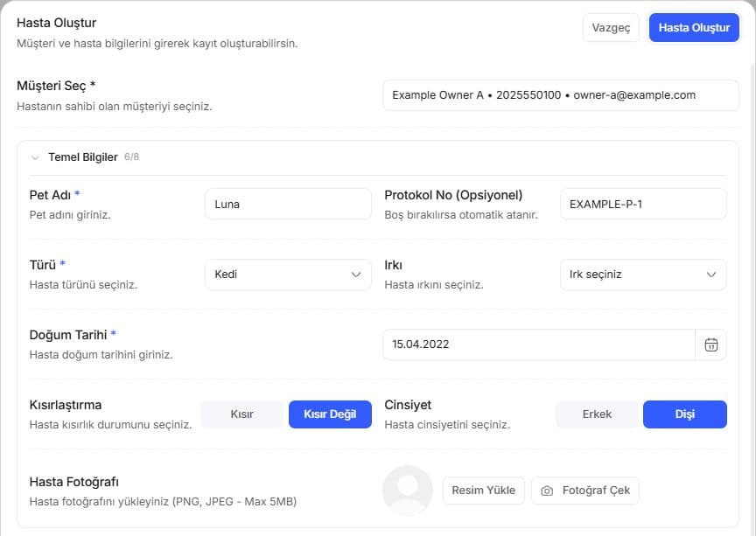Open the birth date calendar picker icon
Screen dimensions: 756x536
pyautogui.click(x=710, y=345)
